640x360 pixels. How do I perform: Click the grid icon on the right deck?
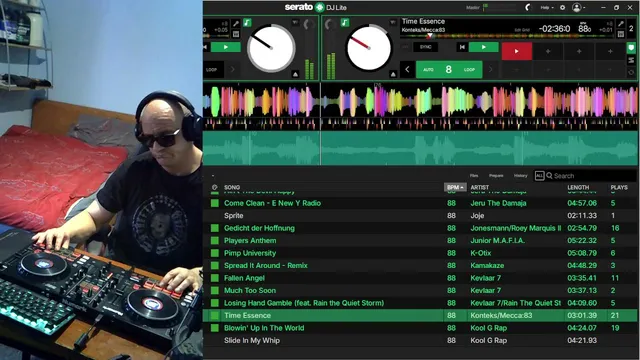coord(621,34)
